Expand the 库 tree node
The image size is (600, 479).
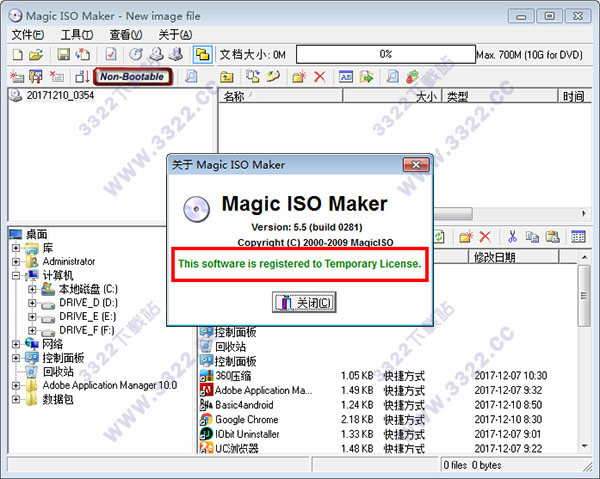click(17, 247)
